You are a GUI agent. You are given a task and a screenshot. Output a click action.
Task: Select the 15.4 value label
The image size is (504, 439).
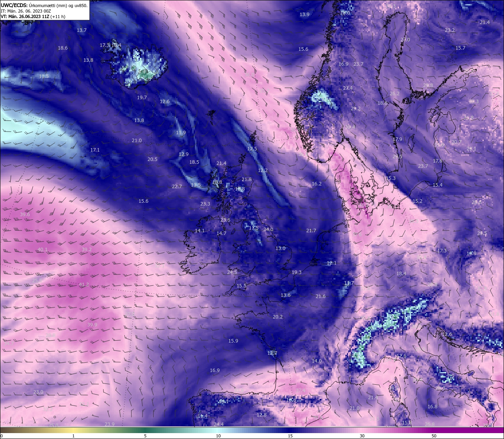[437, 185]
